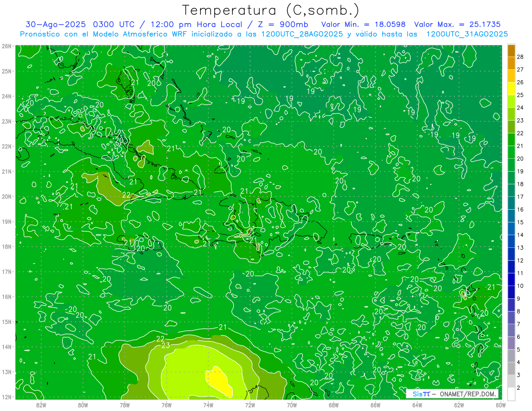Click the "14N" latitude axis label
This screenshot has width=532, height=411.
tap(7, 347)
